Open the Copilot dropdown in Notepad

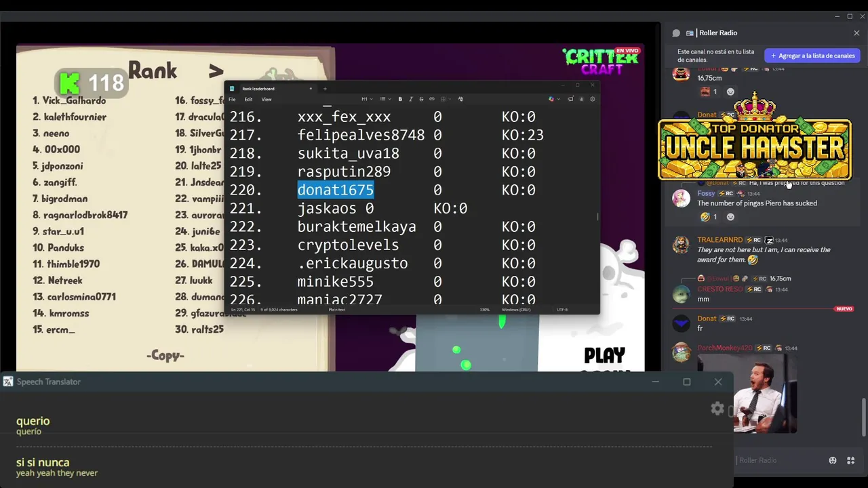(x=554, y=99)
